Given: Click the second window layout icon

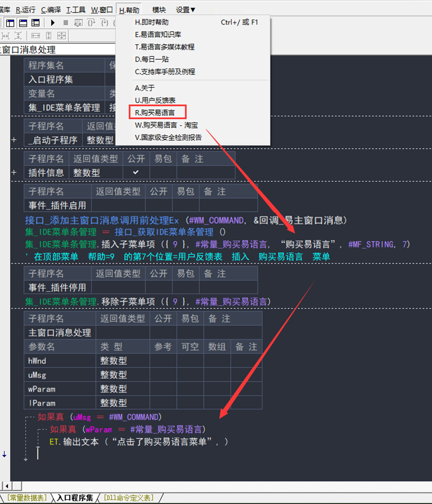Looking at the screenshot, I should (23, 23).
